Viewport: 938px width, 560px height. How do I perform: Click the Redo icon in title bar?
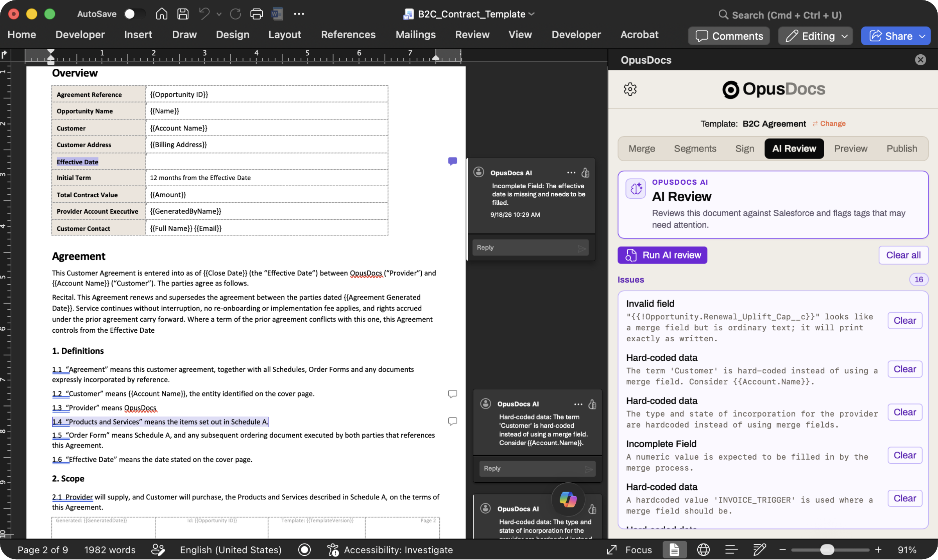[235, 14]
